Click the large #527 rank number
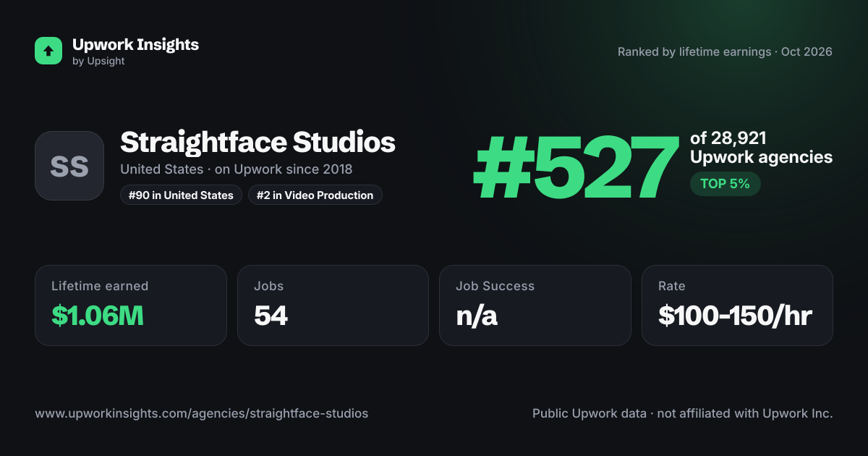This screenshot has height=456, width=868. [x=576, y=167]
